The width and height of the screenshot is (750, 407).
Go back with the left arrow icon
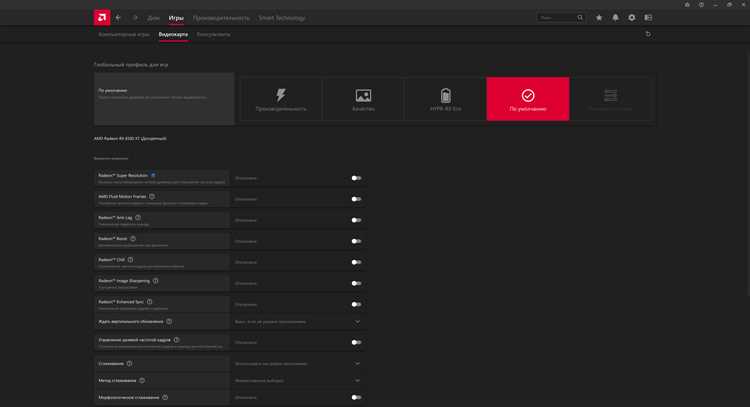(118, 18)
